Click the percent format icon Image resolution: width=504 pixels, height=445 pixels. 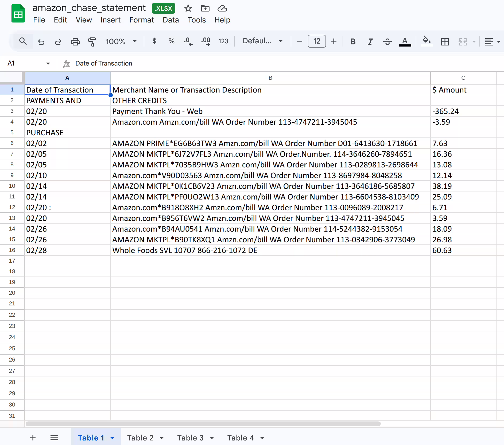[x=171, y=41]
